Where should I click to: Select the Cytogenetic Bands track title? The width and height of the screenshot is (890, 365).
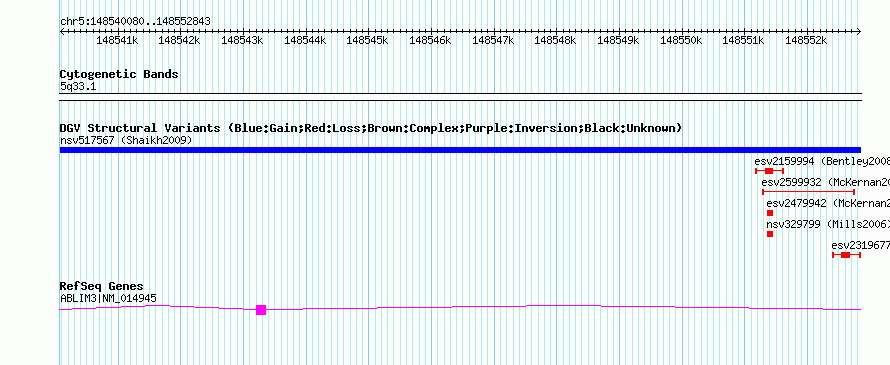tap(119, 74)
